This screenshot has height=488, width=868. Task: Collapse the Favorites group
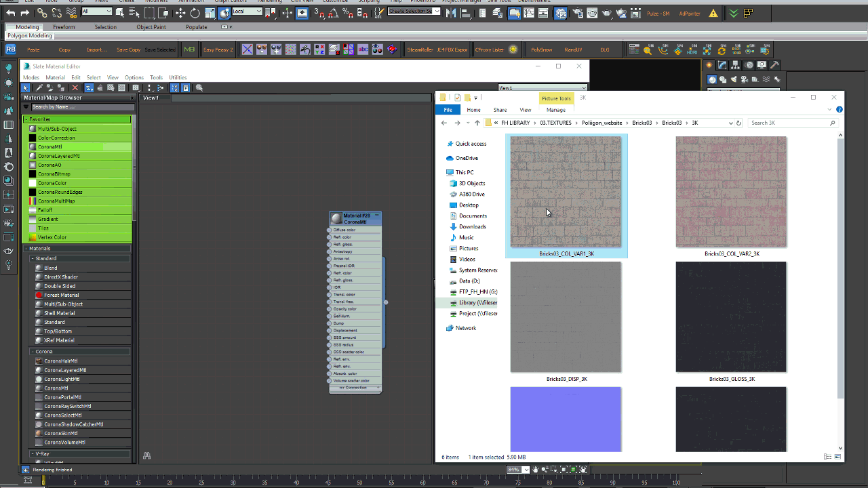point(26,119)
